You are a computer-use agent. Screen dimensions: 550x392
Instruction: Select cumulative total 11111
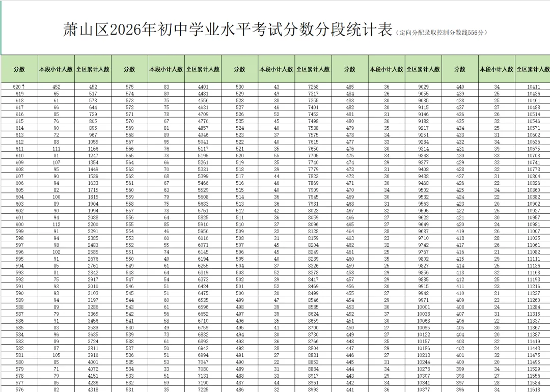coord(533,259)
